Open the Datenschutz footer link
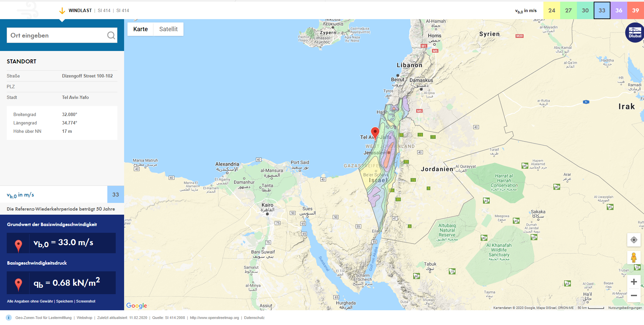The height and width of the screenshot is (325, 644). (254, 318)
